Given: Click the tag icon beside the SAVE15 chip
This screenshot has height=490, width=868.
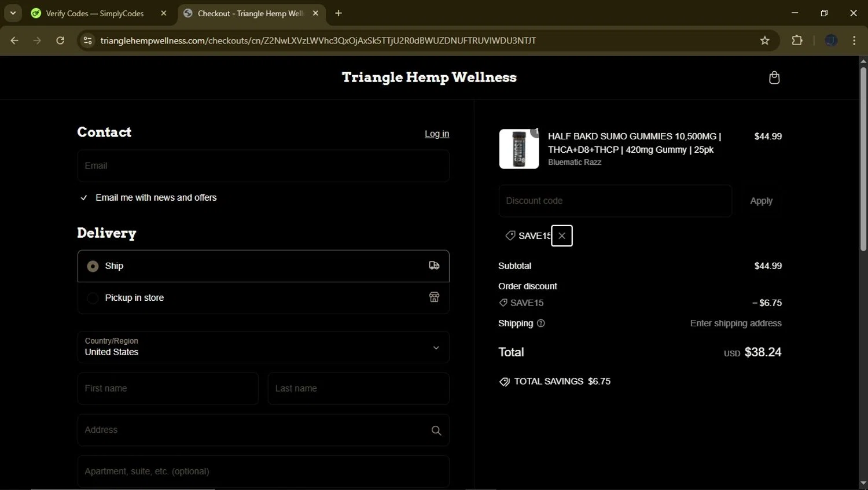Looking at the screenshot, I should (510, 235).
